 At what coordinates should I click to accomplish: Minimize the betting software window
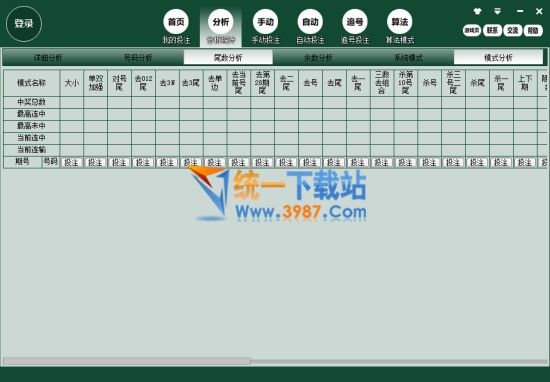point(520,11)
